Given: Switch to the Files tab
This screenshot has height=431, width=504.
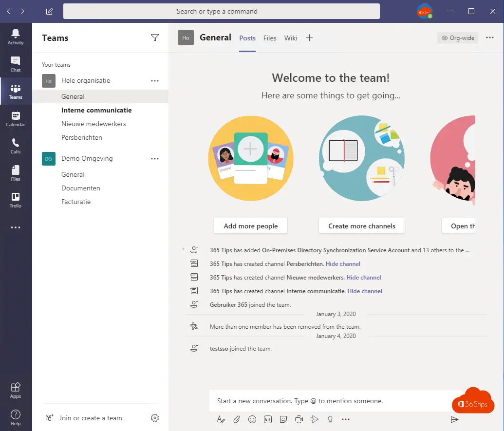Looking at the screenshot, I should pos(270,38).
